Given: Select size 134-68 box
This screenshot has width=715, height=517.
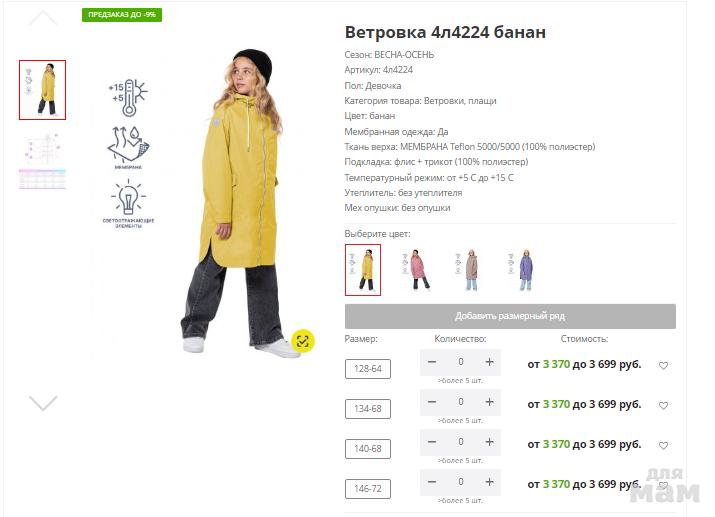Looking at the screenshot, I should pos(368,409).
